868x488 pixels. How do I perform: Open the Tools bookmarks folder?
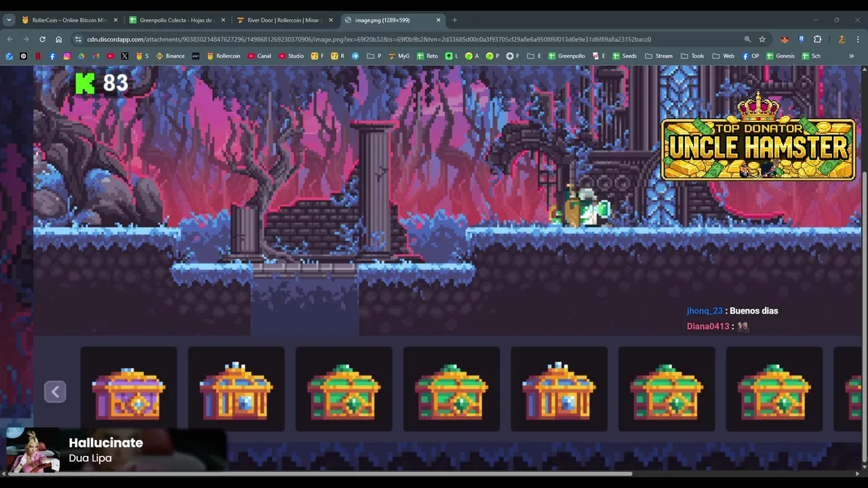(x=692, y=56)
